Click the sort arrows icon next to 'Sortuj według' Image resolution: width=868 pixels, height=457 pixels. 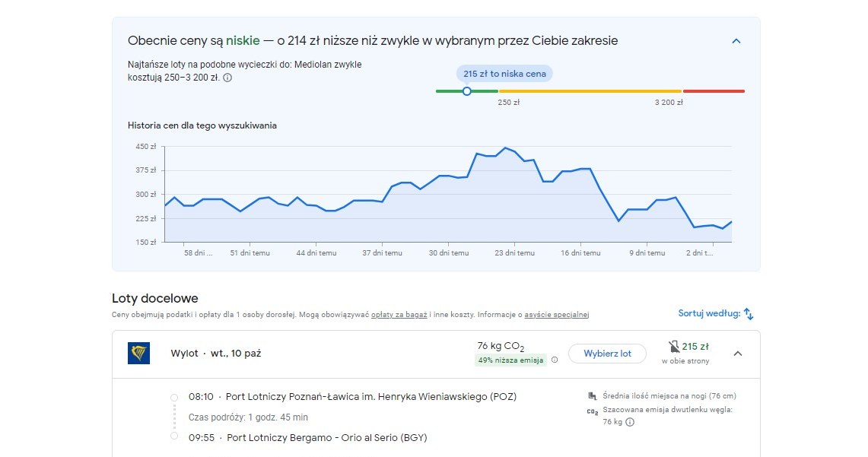pos(749,313)
